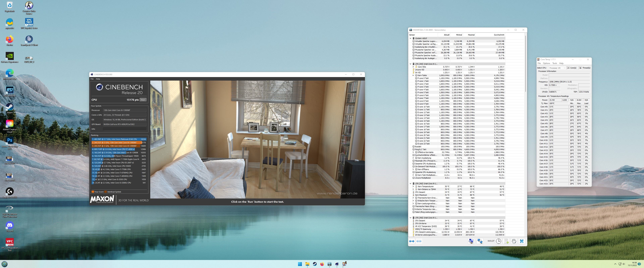
Task: Open Core Temp Options menu
Action: 547,63
